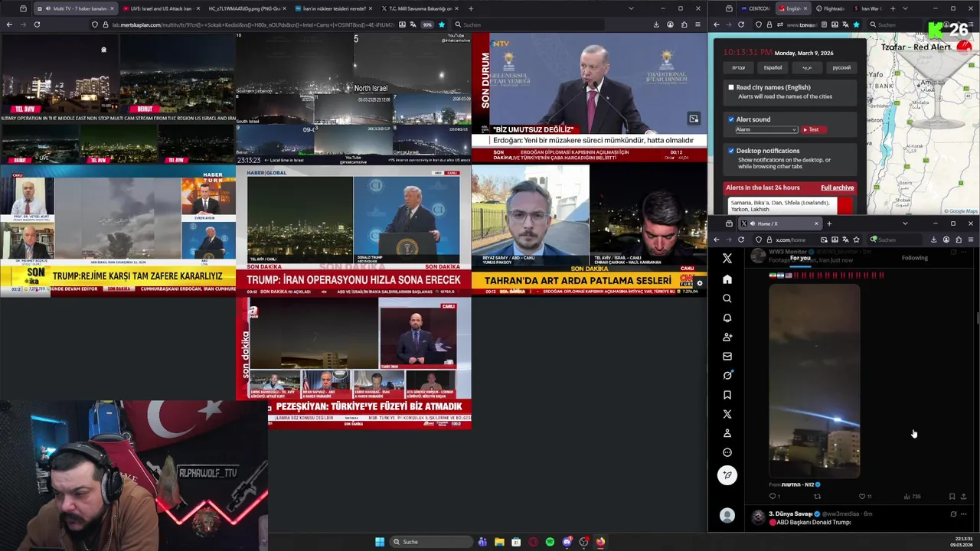980x551 pixels.
Task: Reply to the WW3 Monitor post
Action: point(773,496)
